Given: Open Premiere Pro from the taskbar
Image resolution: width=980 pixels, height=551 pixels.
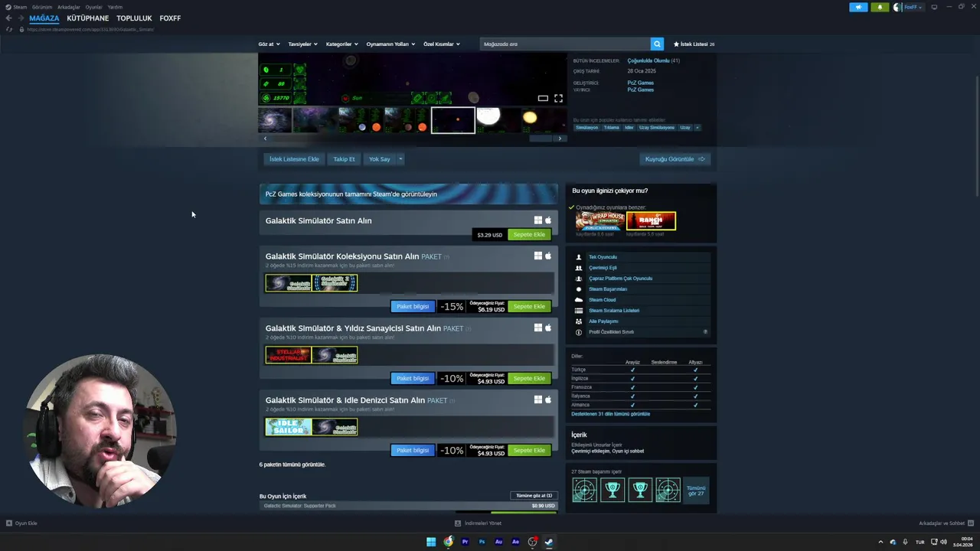Looking at the screenshot, I should click(x=465, y=542).
